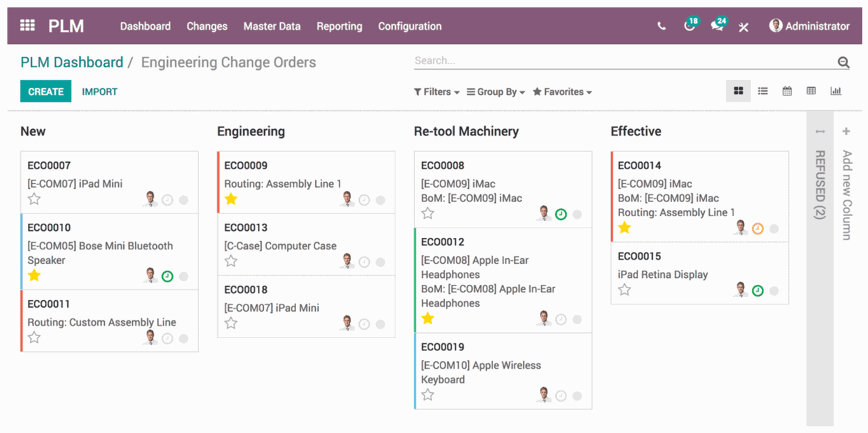This screenshot has height=433, width=868.
Task: Star the ECO0007 iPad Mini card
Action: click(34, 198)
